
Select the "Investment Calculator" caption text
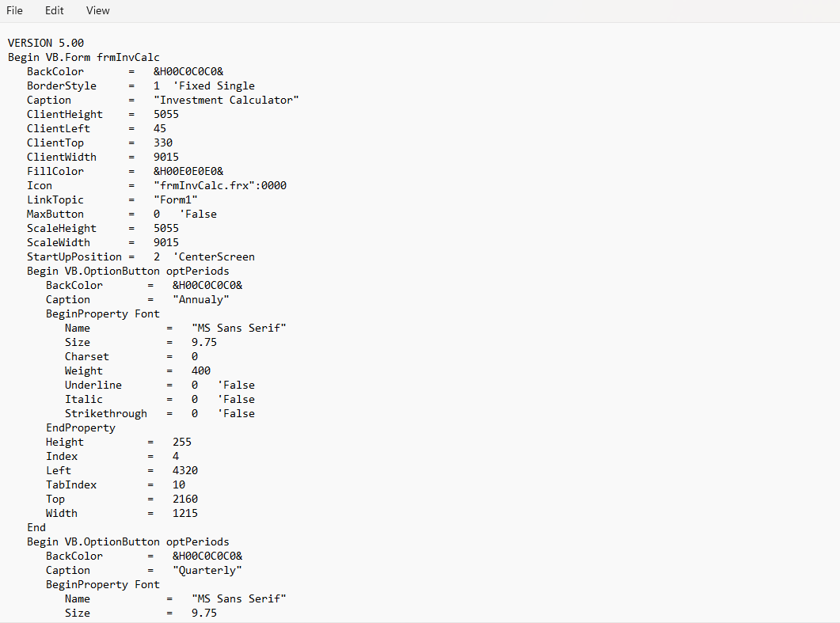[226, 100]
